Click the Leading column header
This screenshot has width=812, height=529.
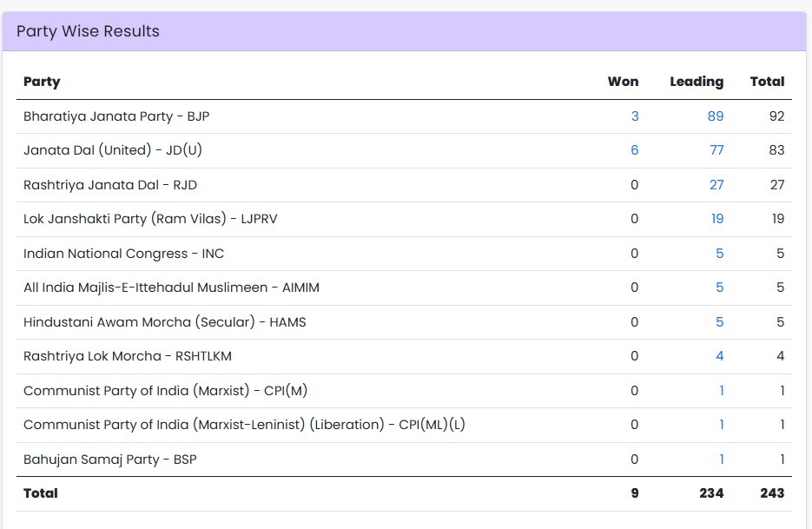696,82
